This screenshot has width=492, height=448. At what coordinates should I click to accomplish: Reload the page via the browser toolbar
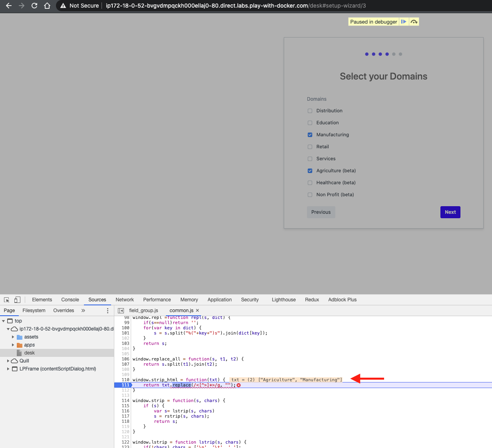(x=34, y=6)
